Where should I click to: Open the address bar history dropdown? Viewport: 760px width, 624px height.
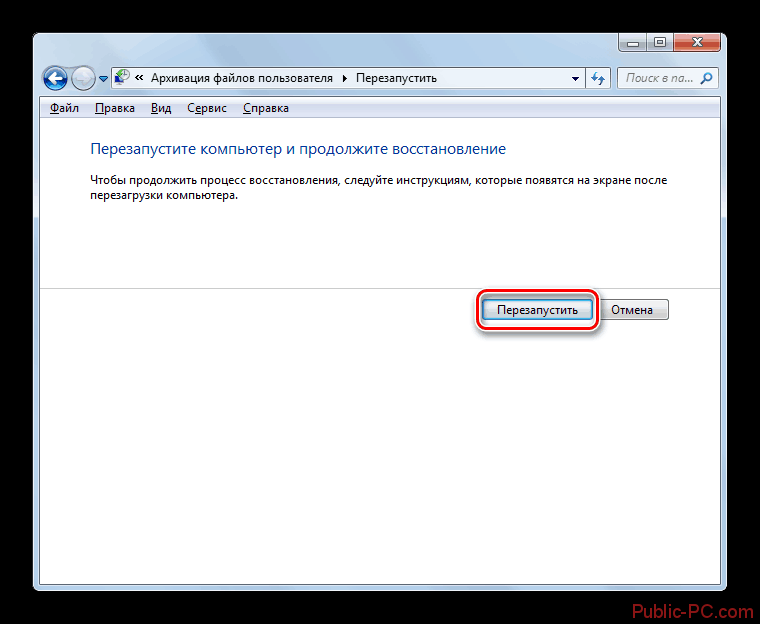click(x=575, y=78)
